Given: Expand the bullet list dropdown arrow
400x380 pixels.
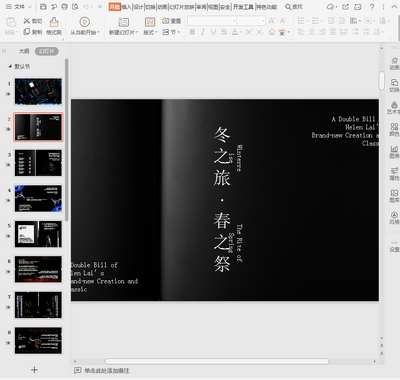Looking at the screenshot, I should point(306,21).
